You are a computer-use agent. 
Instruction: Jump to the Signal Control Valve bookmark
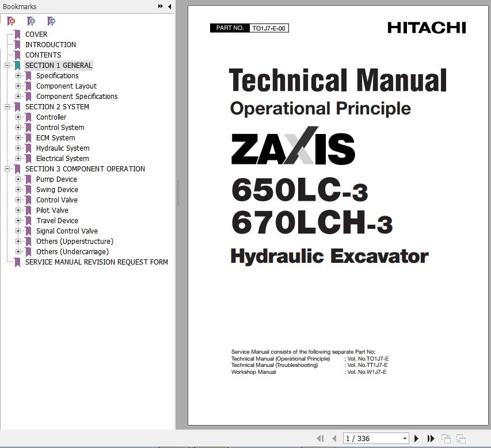[x=67, y=231]
